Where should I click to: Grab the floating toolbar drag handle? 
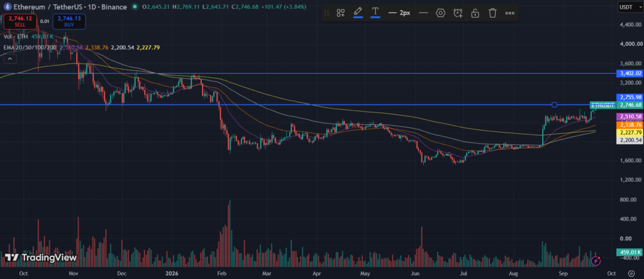pyautogui.click(x=327, y=13)
